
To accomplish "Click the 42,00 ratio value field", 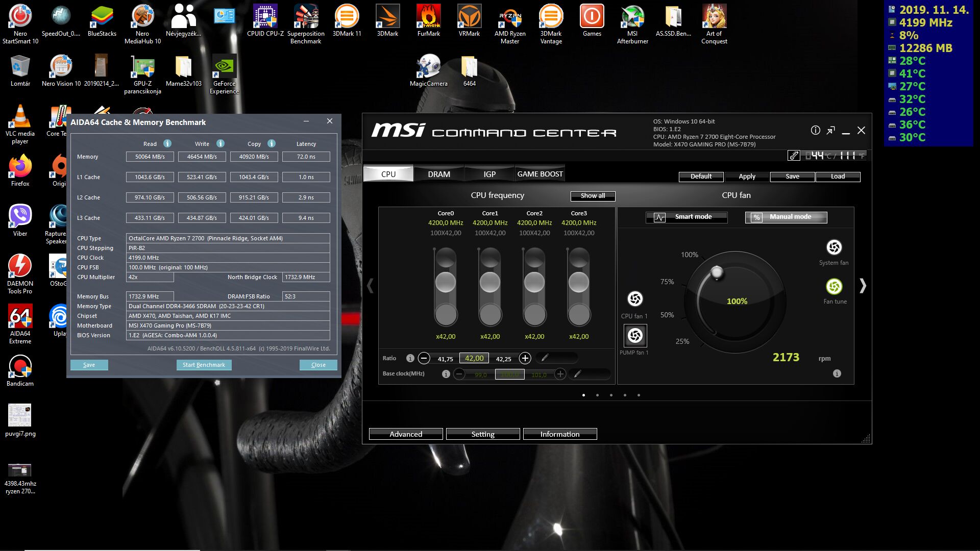I will [474, 358].
